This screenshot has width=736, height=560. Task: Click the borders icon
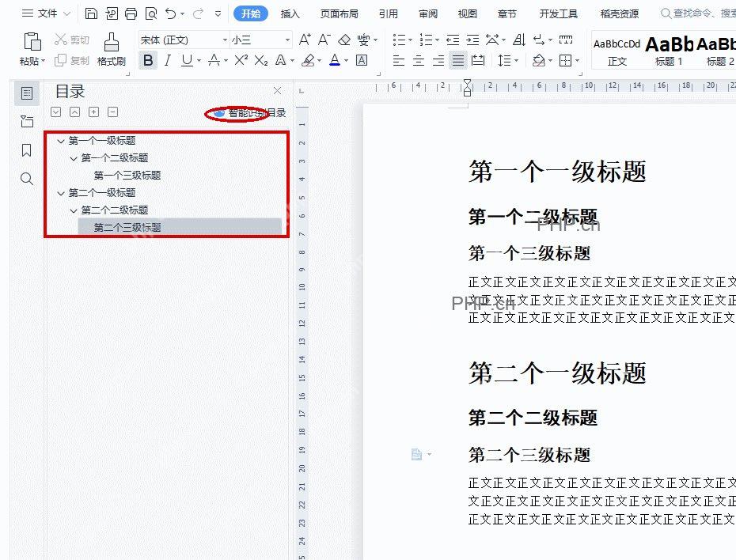[566, 60]
